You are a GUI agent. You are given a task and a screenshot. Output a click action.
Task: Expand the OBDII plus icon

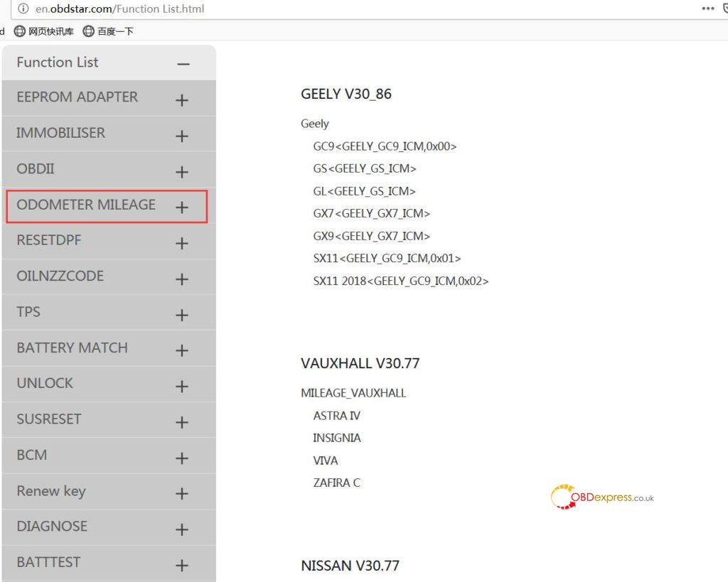point(182,172)
